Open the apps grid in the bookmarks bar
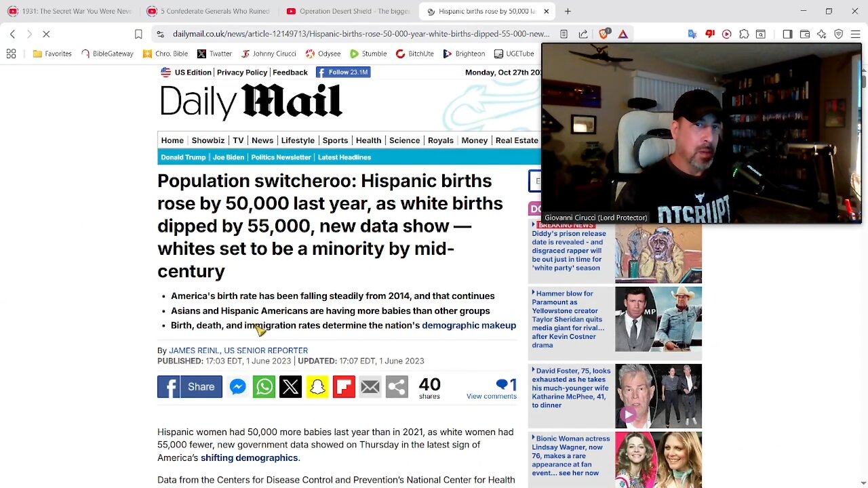Screen dimensions: 868x488 coord(11,54)
